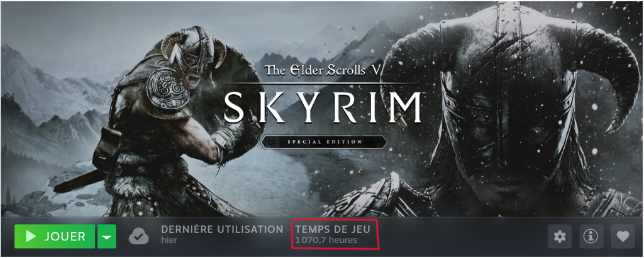Select the DERNIÈRE UTILISATION label
Viewport: 644px width, 258px height.
tap(222, 229)
